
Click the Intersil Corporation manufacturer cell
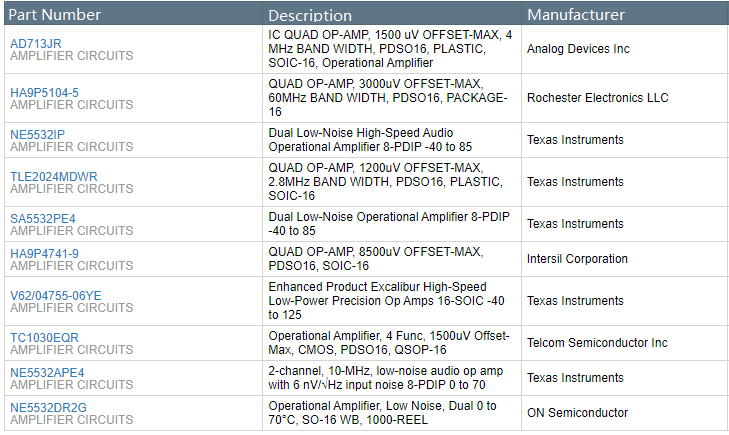pos(578,259)
